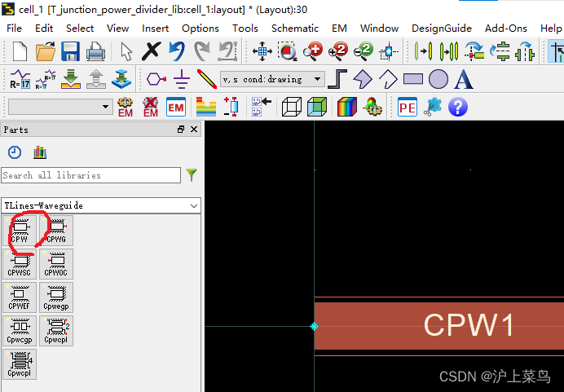
Task: Select the insert polyline tool
Action: [x=388, y=79]
